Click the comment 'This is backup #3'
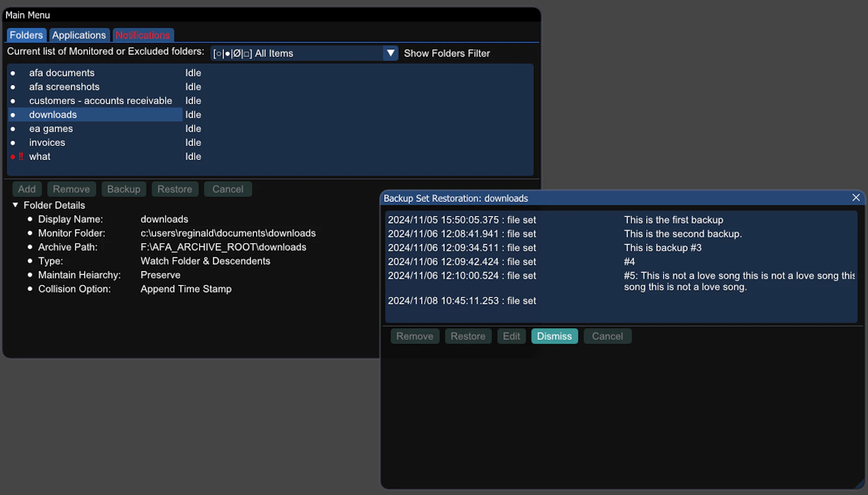 point(662,247)
